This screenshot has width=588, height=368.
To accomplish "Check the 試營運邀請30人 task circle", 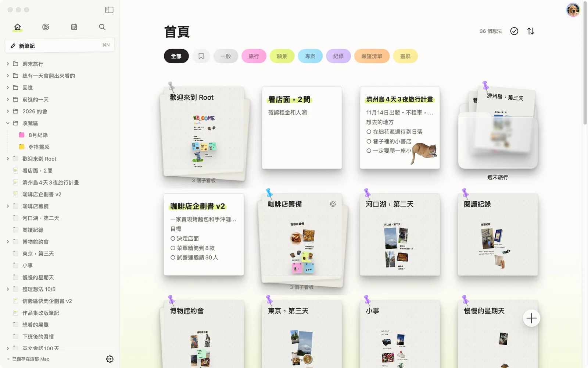I will tap(173, 258).
